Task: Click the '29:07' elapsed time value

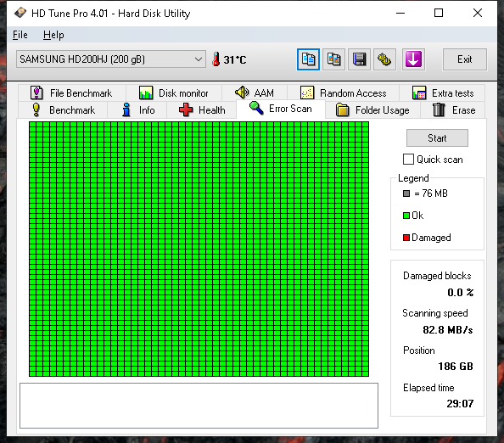Action: 460,403
